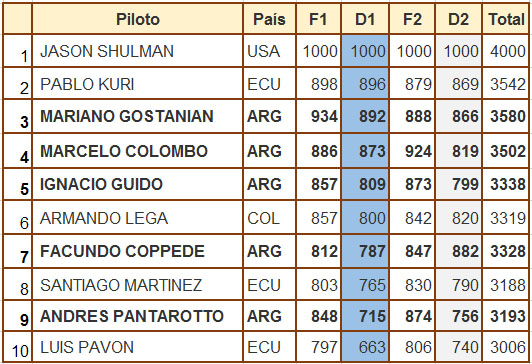The width and height of the screenshot is (532, 364).
Task: Click LUIS PAVON's total 3006
Action: click(x=506, y=347)
